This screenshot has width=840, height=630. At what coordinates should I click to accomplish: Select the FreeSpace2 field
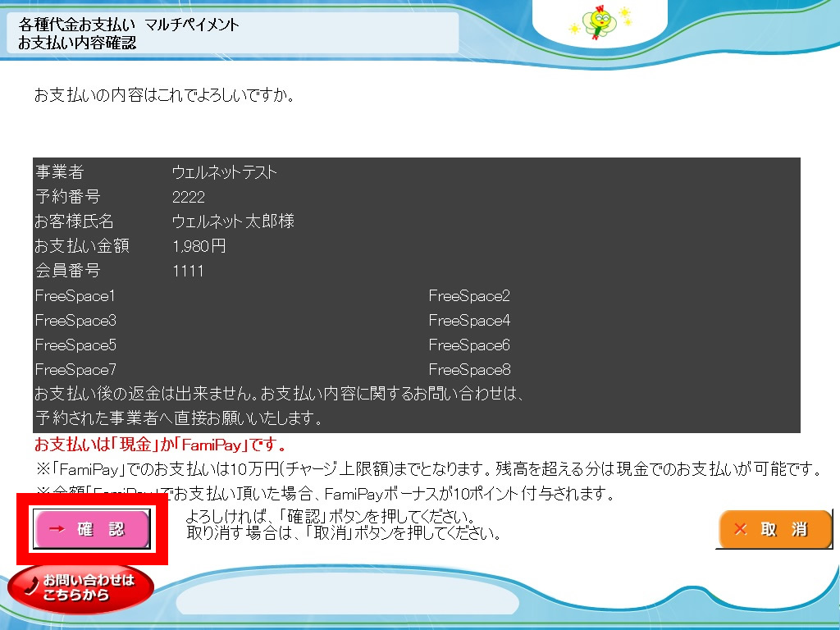469,295
